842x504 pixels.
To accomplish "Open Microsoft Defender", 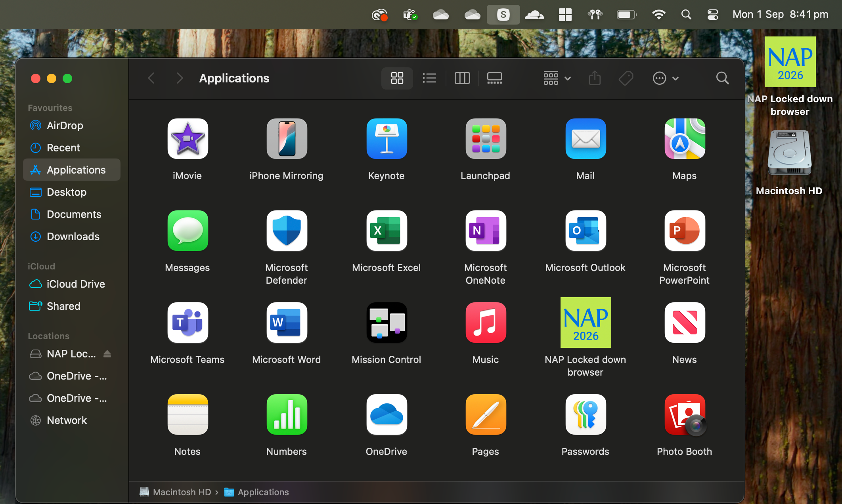I will [287, 231].
